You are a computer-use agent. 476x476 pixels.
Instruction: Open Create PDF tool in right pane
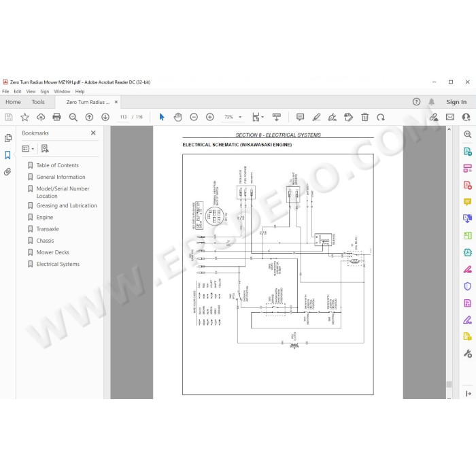click(x=468, y=185)
